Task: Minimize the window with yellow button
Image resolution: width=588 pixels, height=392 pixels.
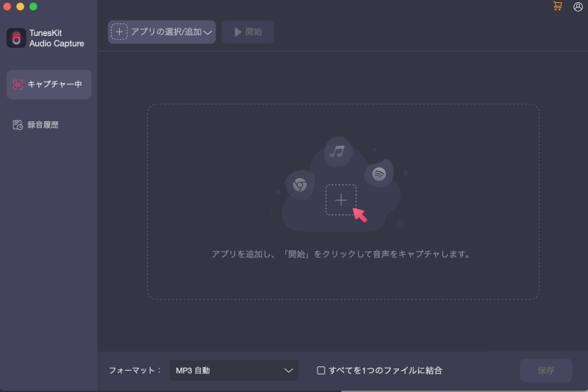Action: pos(21,7)
